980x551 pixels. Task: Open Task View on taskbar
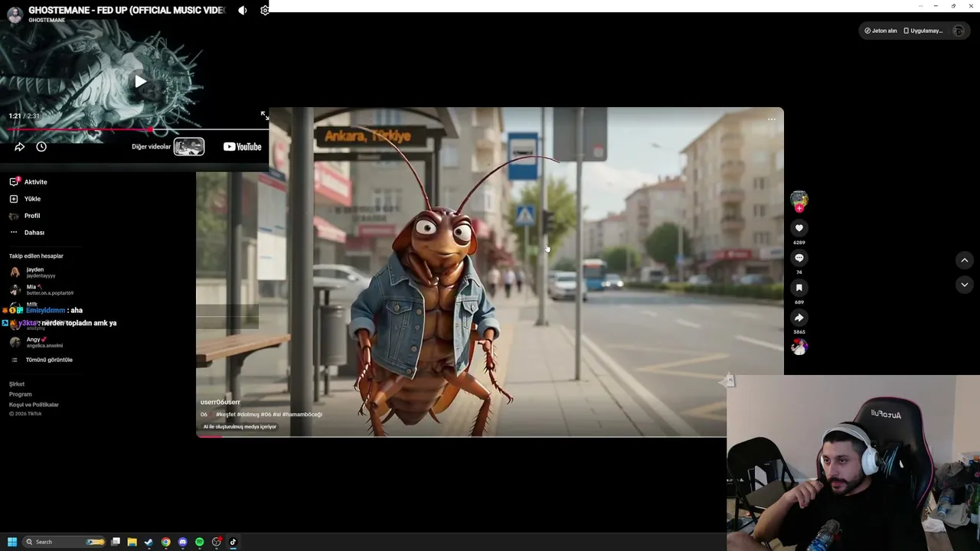click(x=116, y=542)
